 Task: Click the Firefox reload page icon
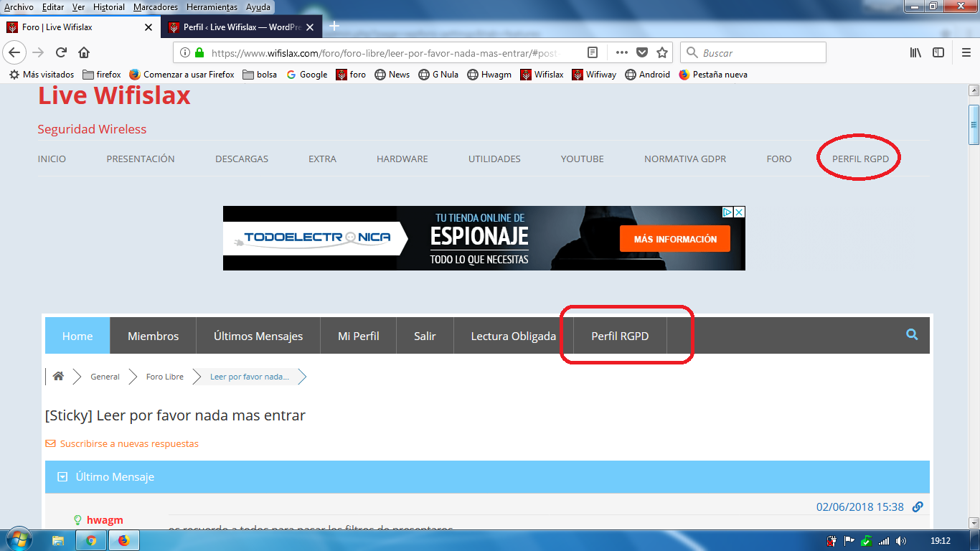(x=62, y=52)
